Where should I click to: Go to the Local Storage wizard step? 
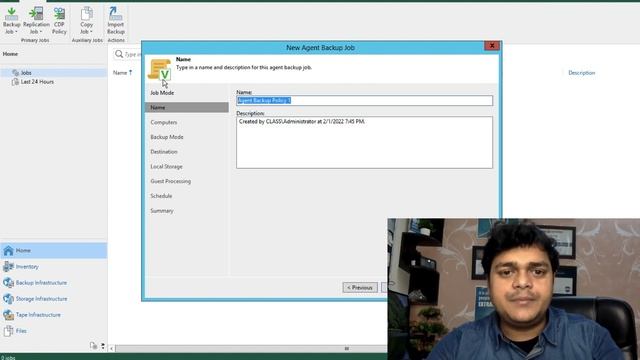point(167,167)
